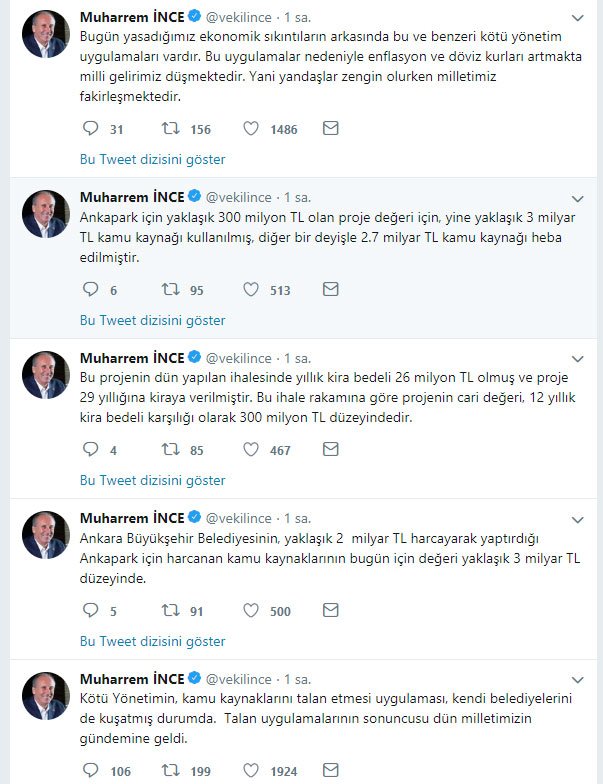Screen dimensions: 603x784
Task: Like the tweet with 513 likes
Action: 251,290
